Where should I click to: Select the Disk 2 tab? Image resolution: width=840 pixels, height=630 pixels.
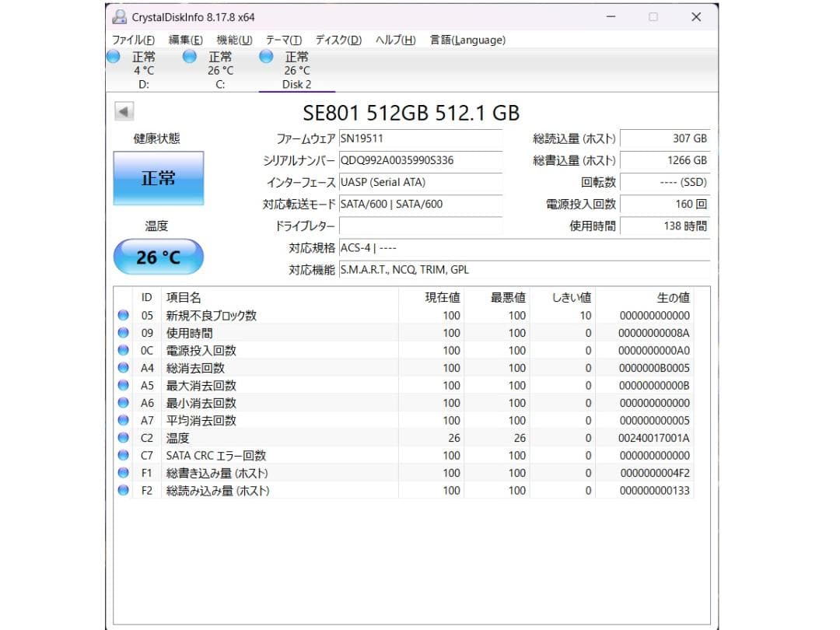[297, 70]
